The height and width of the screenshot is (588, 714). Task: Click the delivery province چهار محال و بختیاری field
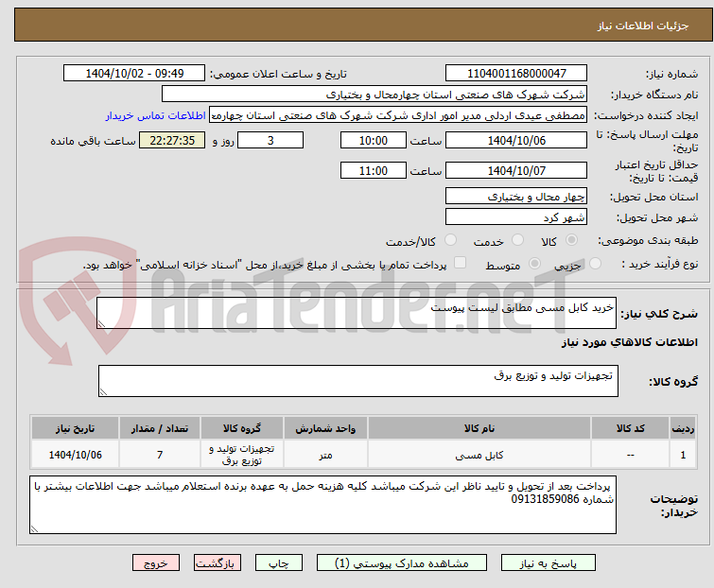click(516, 196)
